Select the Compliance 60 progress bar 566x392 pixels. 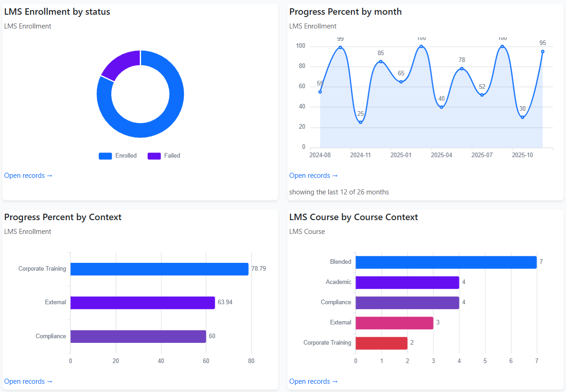click(138, 336)
